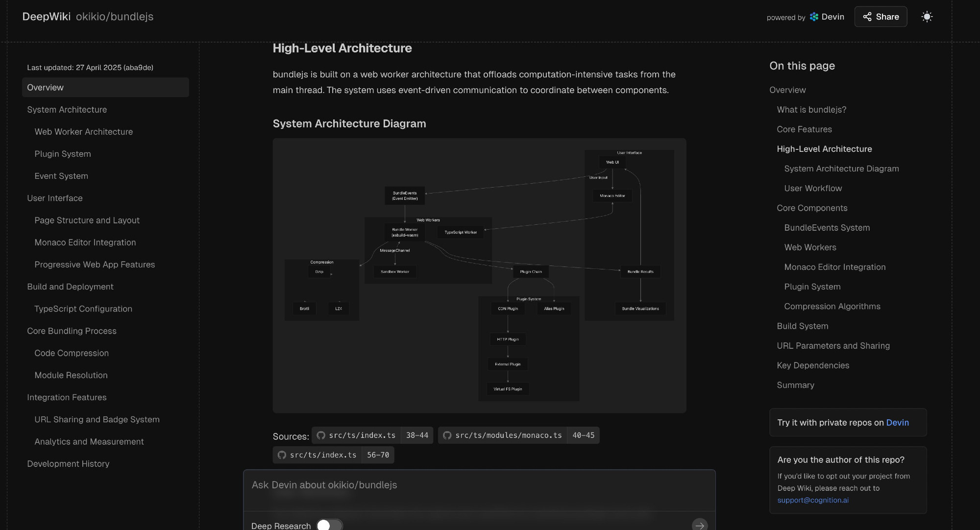Click the support@cognition.ai email link
The width and height of the screenshot is (980, 530).
point(813,500)
